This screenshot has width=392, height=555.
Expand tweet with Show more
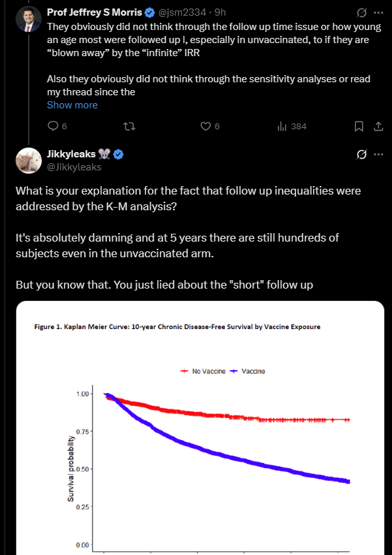pos(72,105)
